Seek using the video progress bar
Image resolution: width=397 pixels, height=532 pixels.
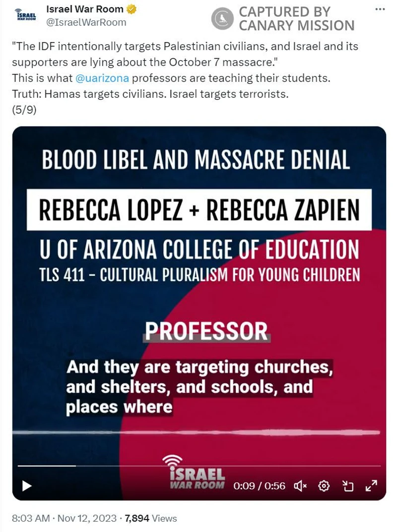198,466
